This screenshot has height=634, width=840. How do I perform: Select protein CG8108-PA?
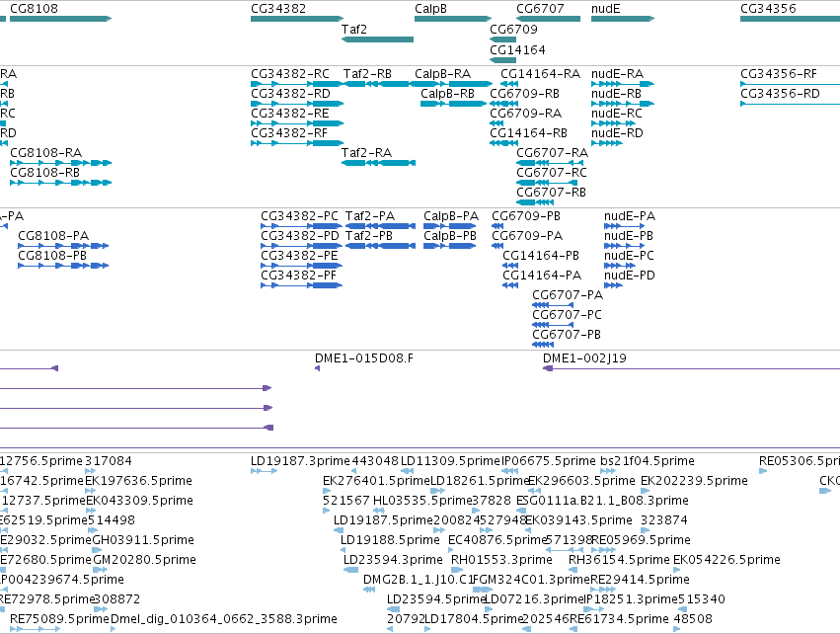(x=53, y=236)
